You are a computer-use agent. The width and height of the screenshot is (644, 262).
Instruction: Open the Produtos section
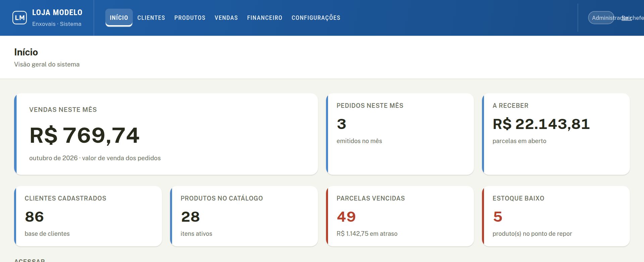190,18
